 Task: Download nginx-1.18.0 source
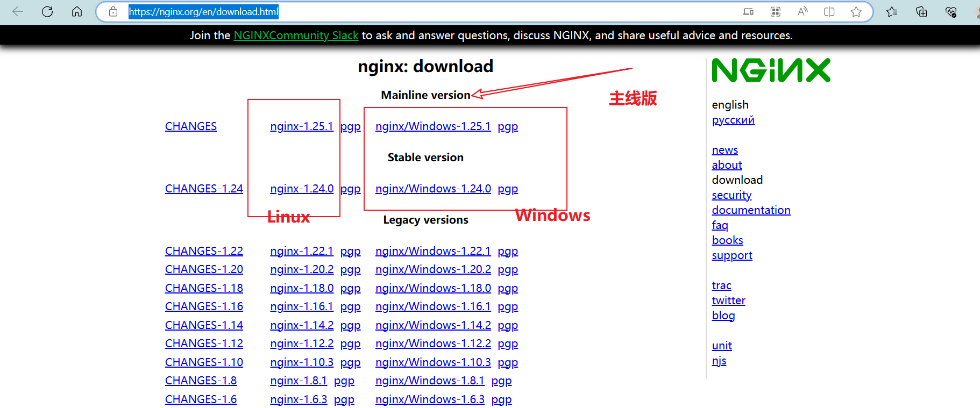click(x=302, y=288)
